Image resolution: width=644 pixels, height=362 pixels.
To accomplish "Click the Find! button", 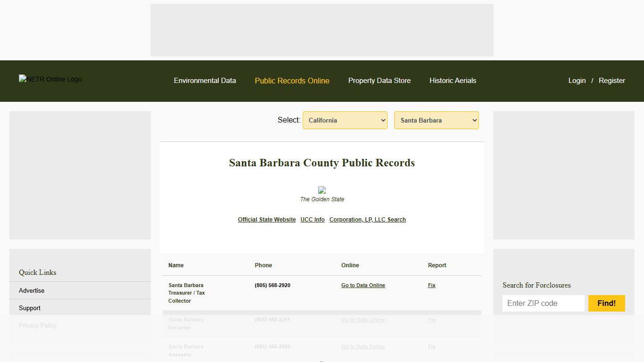I will 607,303.
